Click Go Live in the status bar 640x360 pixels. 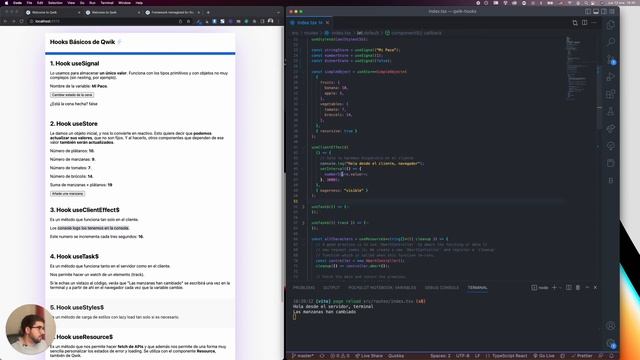544,356
